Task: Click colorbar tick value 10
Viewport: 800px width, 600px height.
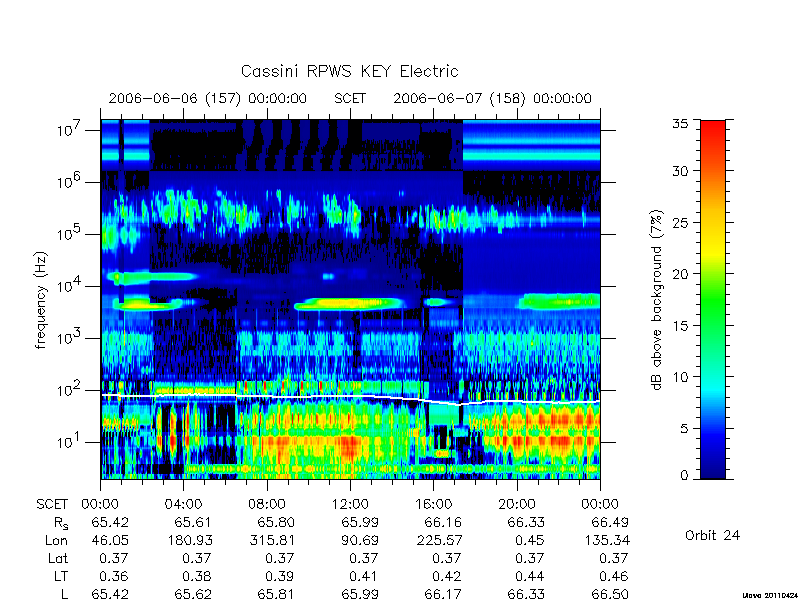Action: tap(680, 377)
